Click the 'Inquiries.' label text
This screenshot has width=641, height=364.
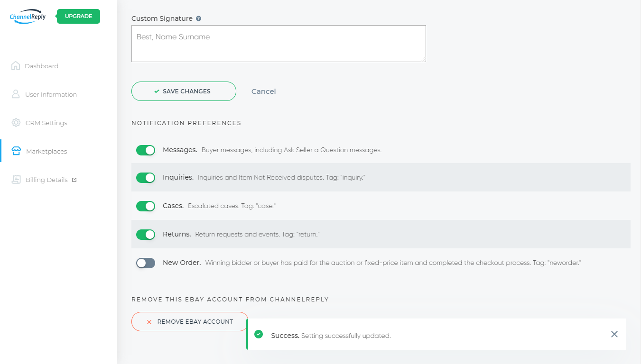tap(178, 177)
